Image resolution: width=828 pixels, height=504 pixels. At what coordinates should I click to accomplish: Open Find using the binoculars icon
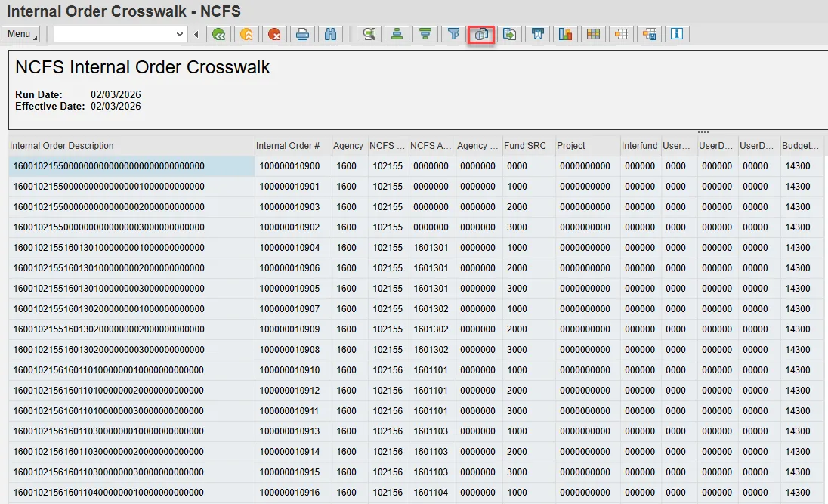331,34
